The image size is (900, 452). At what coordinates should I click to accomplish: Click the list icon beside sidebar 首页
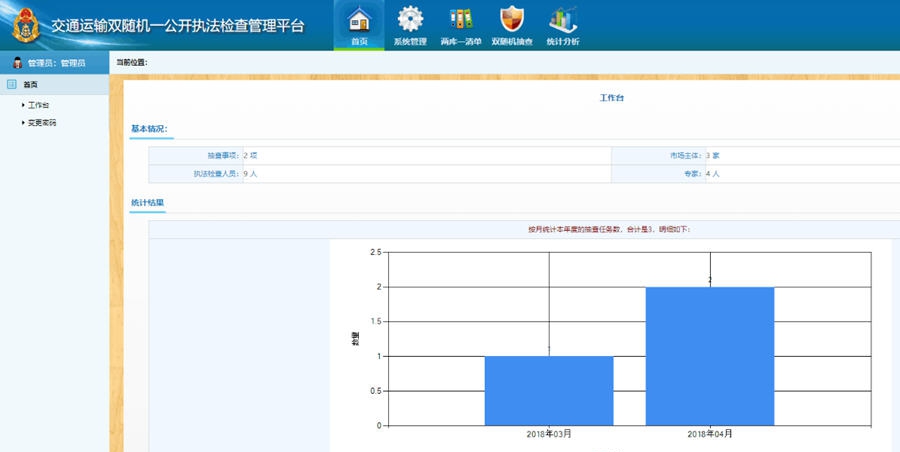[x=12, y=84]
